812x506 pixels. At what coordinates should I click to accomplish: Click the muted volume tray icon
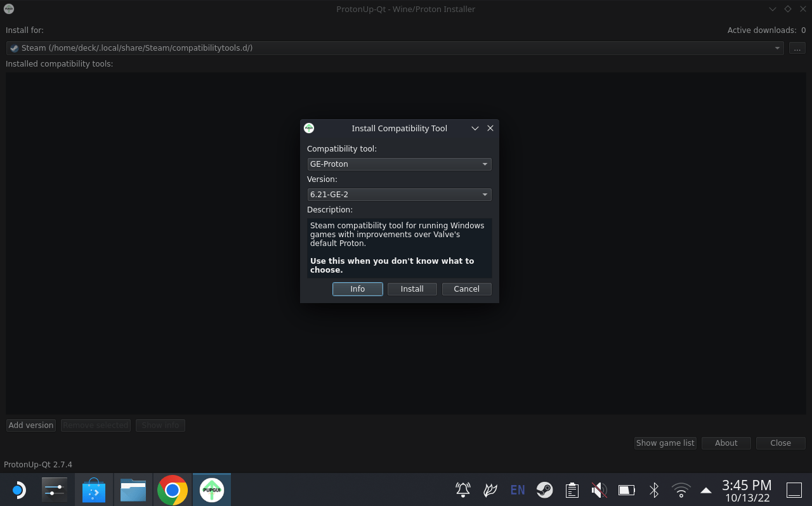599,490
